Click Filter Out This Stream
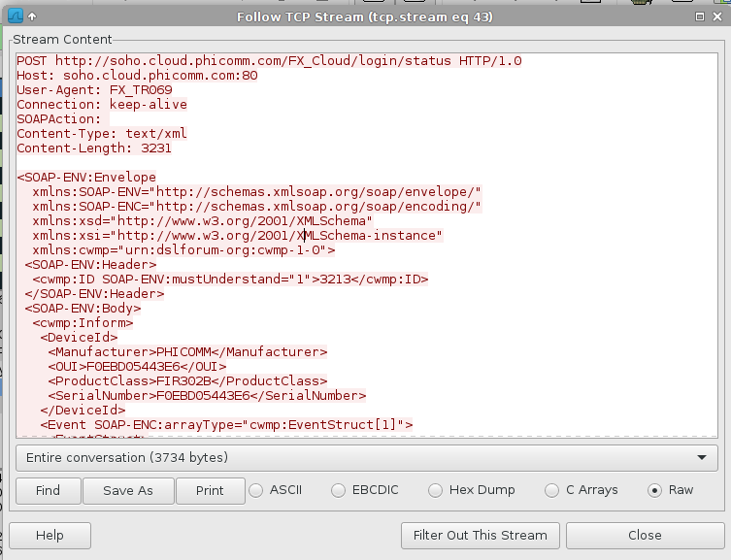 tap(481, 535)
